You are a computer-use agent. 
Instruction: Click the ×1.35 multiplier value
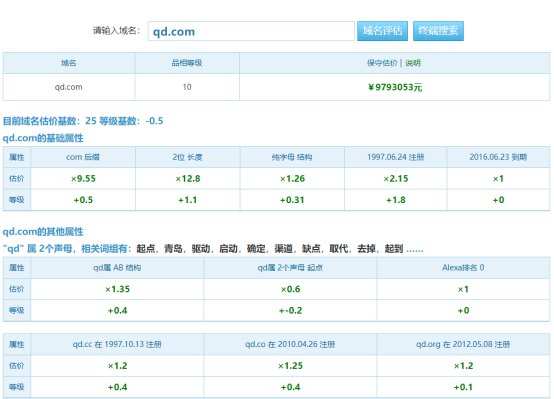tap(118, 289)
